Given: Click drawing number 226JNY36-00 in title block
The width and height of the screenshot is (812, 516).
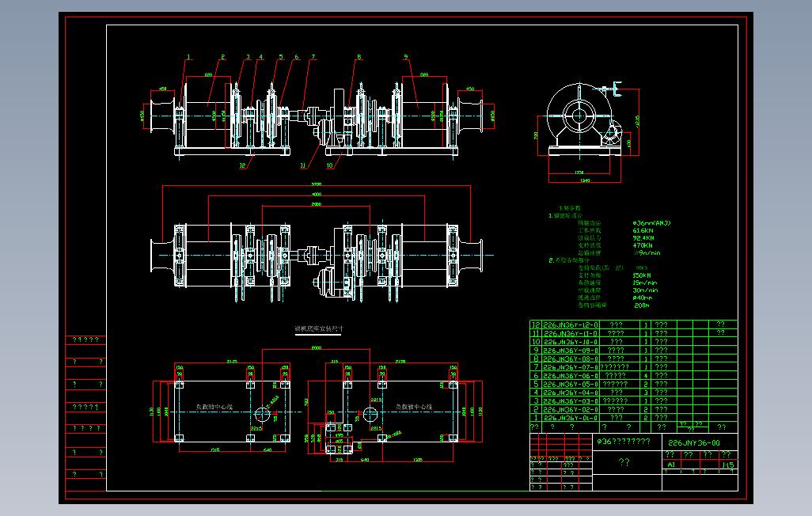Looking at the screenshot, I should click(x=694, y=443).
